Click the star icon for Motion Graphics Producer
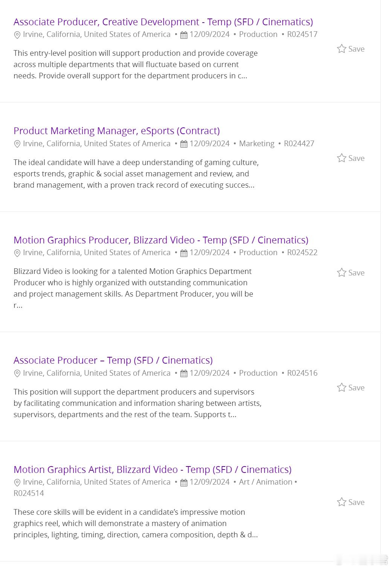Image resolution: width=392 pixels, height=569 pixels. coord(342,272)
